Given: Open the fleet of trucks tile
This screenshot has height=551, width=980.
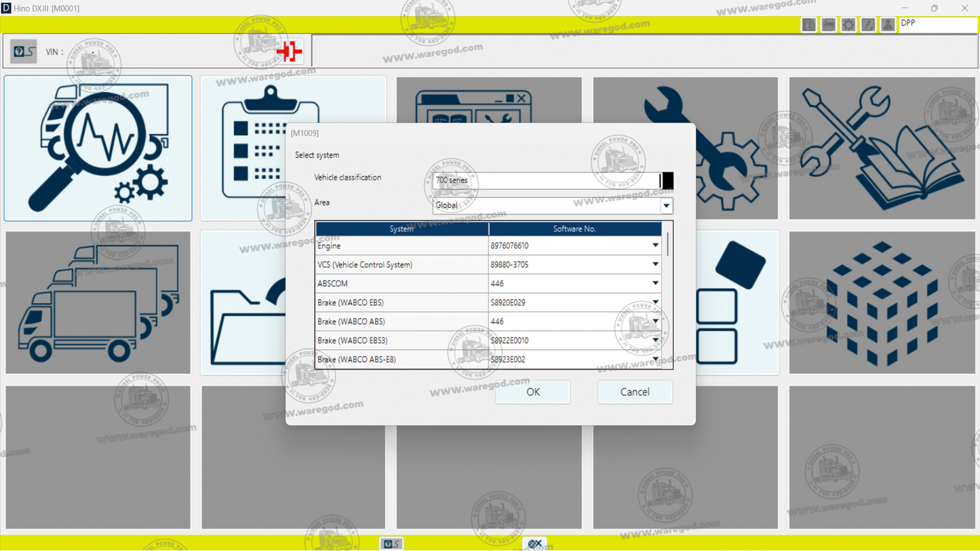Looking at the screenshot, I should (x=98, y=302).
